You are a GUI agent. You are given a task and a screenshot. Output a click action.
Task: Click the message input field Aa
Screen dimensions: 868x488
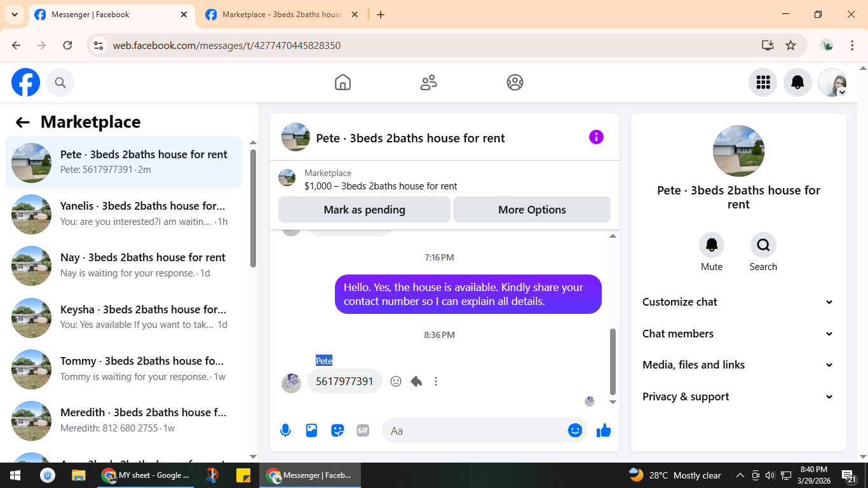[x=473, y=431]
